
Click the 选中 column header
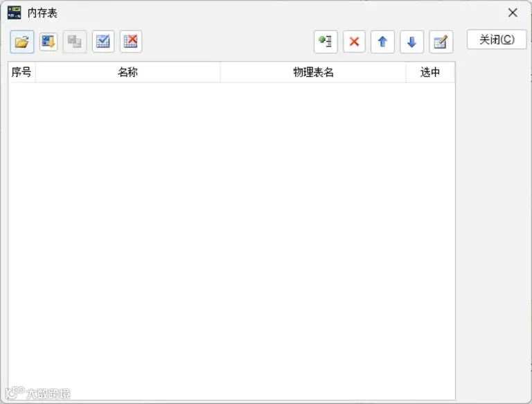pos(430,72)
